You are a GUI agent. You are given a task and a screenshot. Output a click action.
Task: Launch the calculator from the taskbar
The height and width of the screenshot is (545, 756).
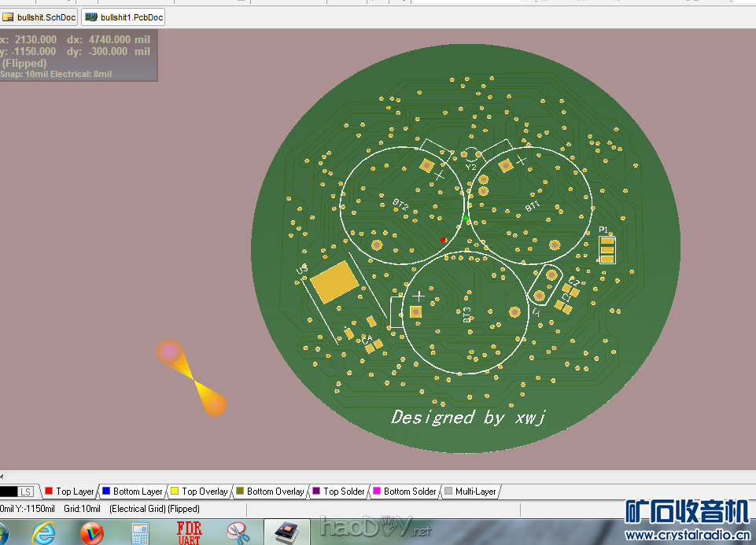[140, 533]
